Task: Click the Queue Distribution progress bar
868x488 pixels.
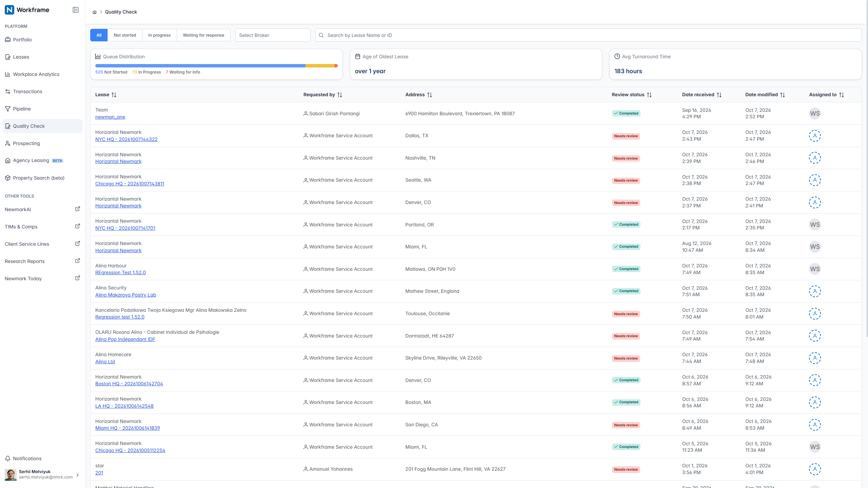Action: pos(216,66)
